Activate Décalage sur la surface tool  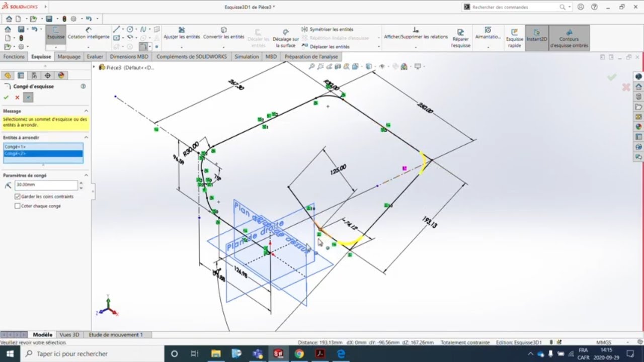[x=286, y=38]
